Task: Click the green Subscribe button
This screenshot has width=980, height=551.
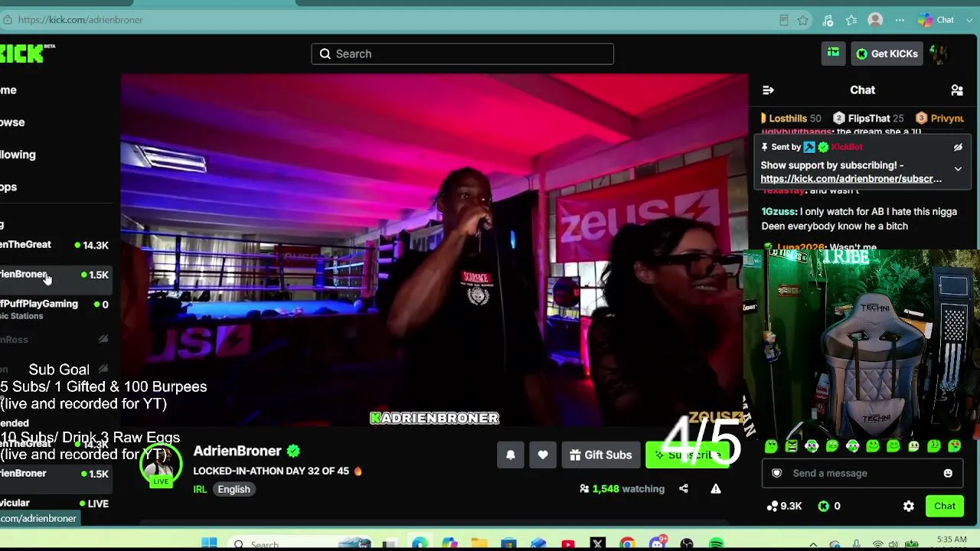Action: 688,455
